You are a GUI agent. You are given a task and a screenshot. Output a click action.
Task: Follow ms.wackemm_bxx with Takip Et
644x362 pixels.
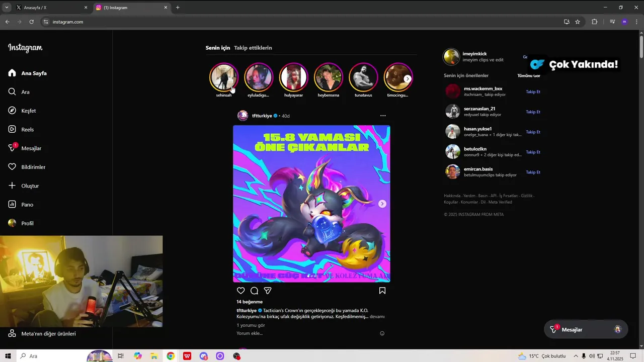click(x=533, y=92)
